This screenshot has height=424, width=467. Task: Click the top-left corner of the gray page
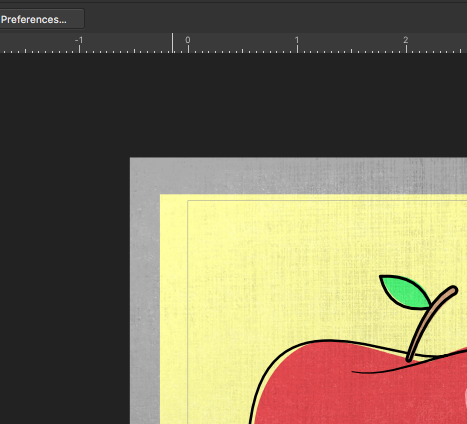(x=130, y=158)
